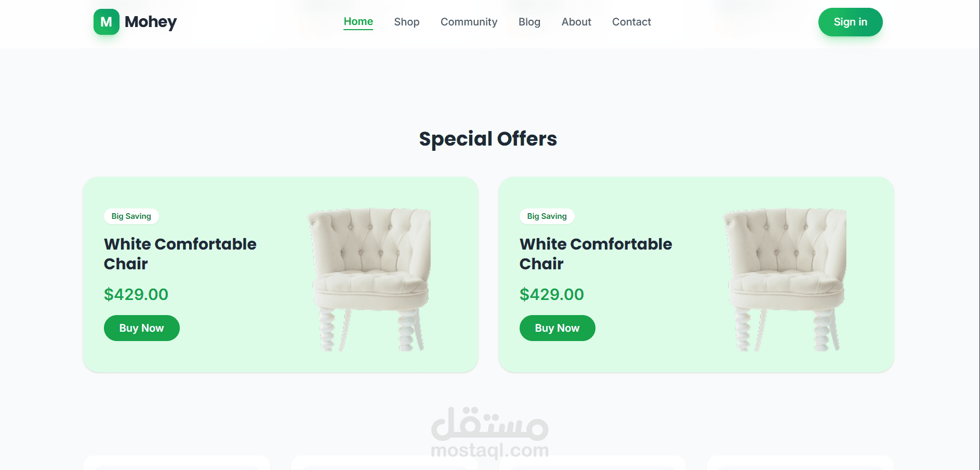
Task: Open the right card's white chair image
Action: pyautogui.click(x=786, y=280)
